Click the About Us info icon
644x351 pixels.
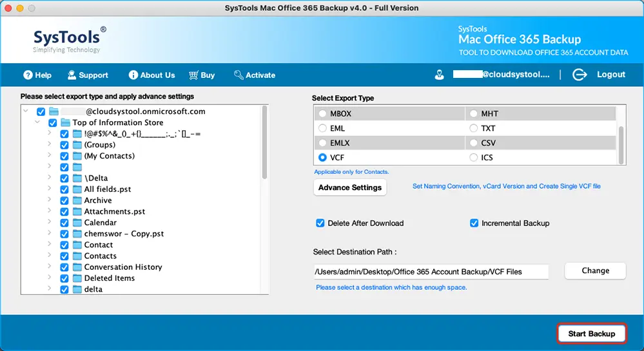pyautogui.click(x=133, y=75)
